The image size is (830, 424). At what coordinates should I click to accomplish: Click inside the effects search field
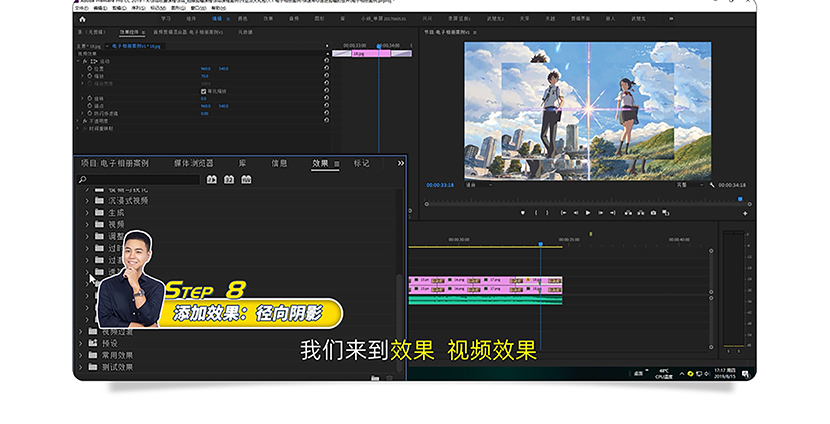[x=139, y=180]
